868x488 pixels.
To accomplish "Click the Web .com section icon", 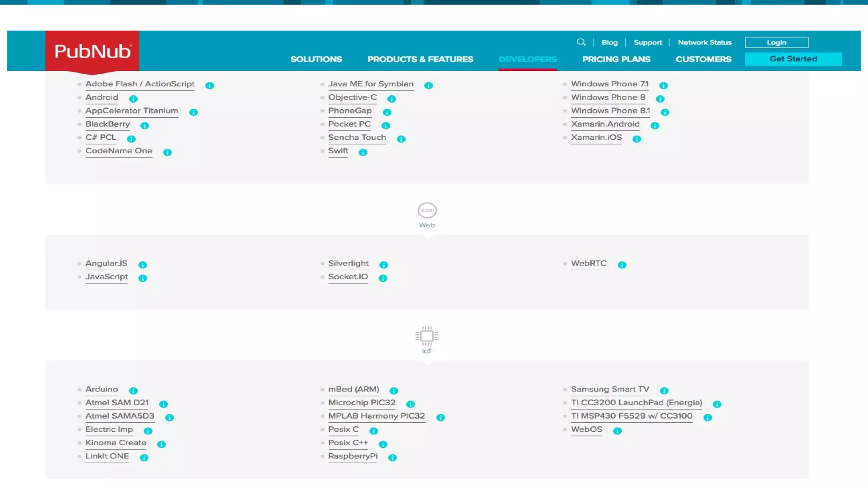I will click(427, 210).
